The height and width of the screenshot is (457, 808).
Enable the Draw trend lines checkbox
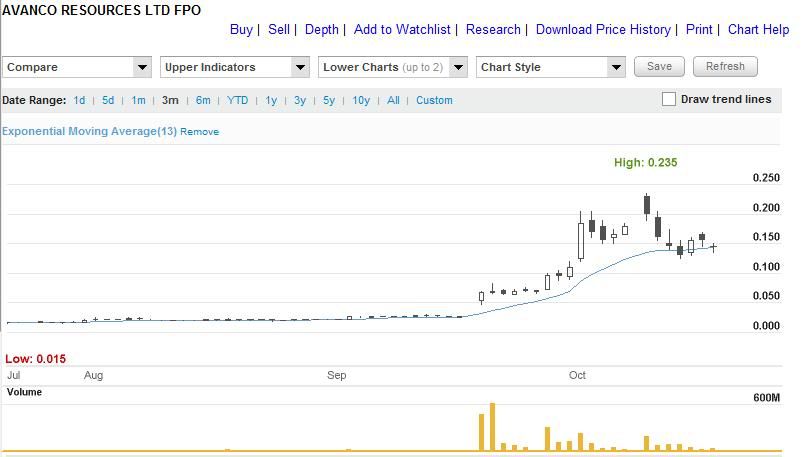tap(668, 99)
